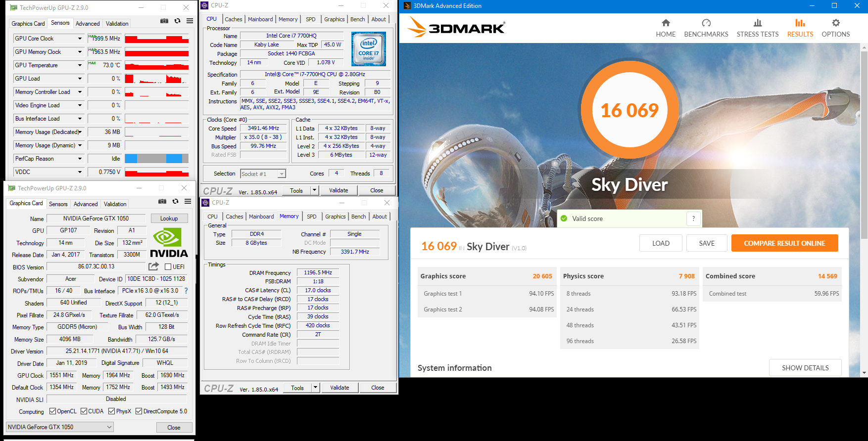868x441 pixels.
Task: Click camera screenshot icon in GPU-Z Graphics Card window
Action: coord(162,201)
